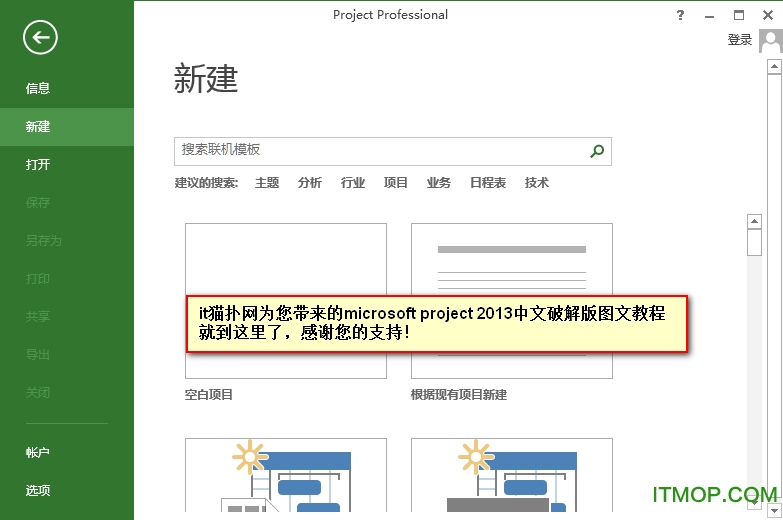Search suggested term 日程表

point(488,183)
